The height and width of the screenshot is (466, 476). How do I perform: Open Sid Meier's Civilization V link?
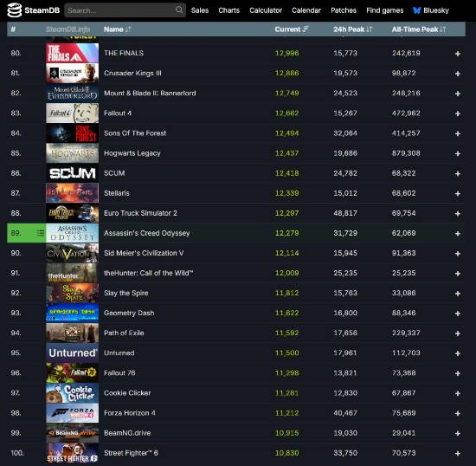[x=144, y=253]
